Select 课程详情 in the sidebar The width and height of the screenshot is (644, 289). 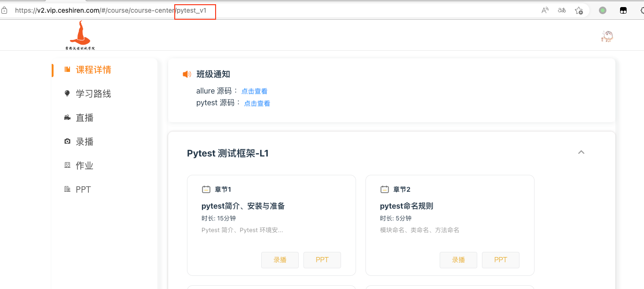click(93, 70)
